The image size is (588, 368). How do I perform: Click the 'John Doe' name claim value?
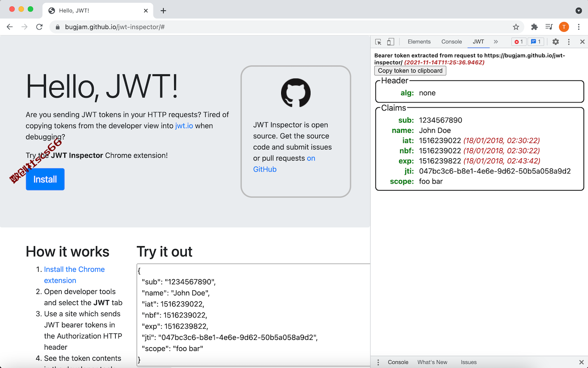[435, 130]
